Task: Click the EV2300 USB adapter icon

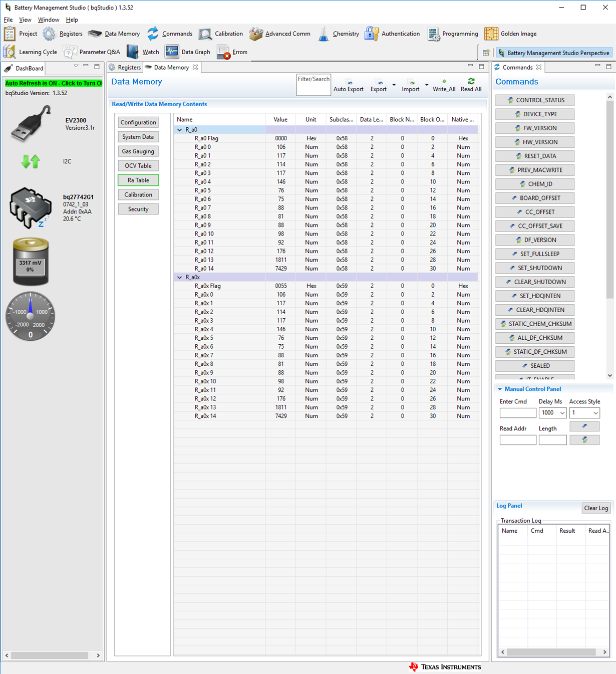Action: click(31, 123)
